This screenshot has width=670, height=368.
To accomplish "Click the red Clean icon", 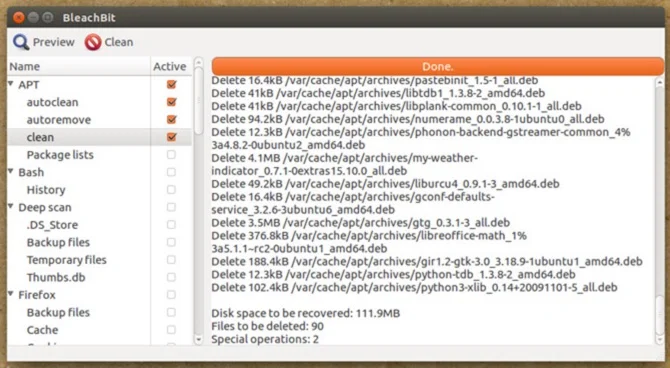I will click(x=93, y=42).
